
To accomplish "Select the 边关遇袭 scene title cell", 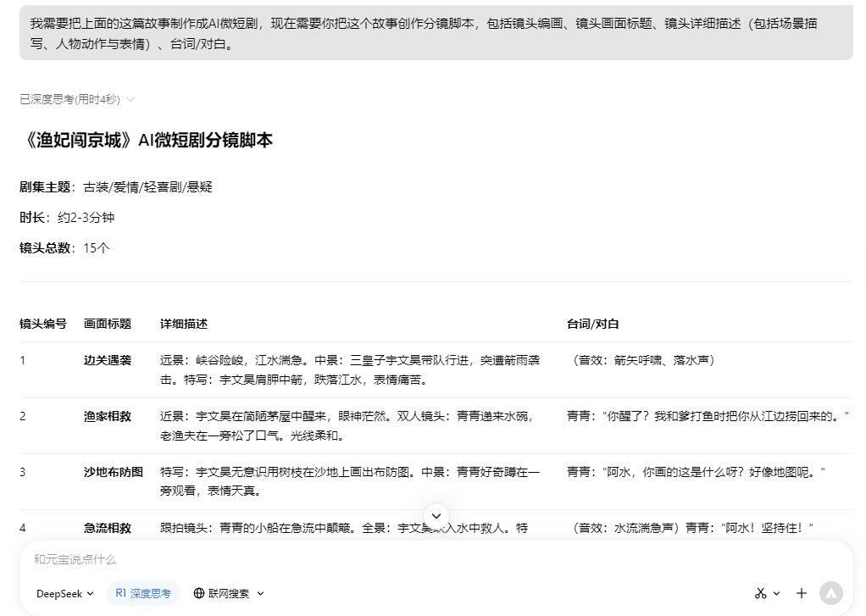I will (x=108, y=360).
